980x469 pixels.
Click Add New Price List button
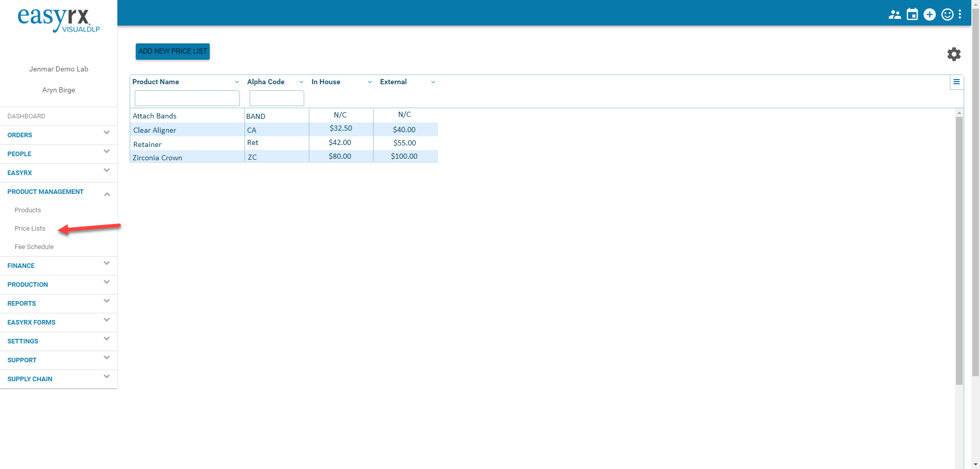(x=173, y=52)
